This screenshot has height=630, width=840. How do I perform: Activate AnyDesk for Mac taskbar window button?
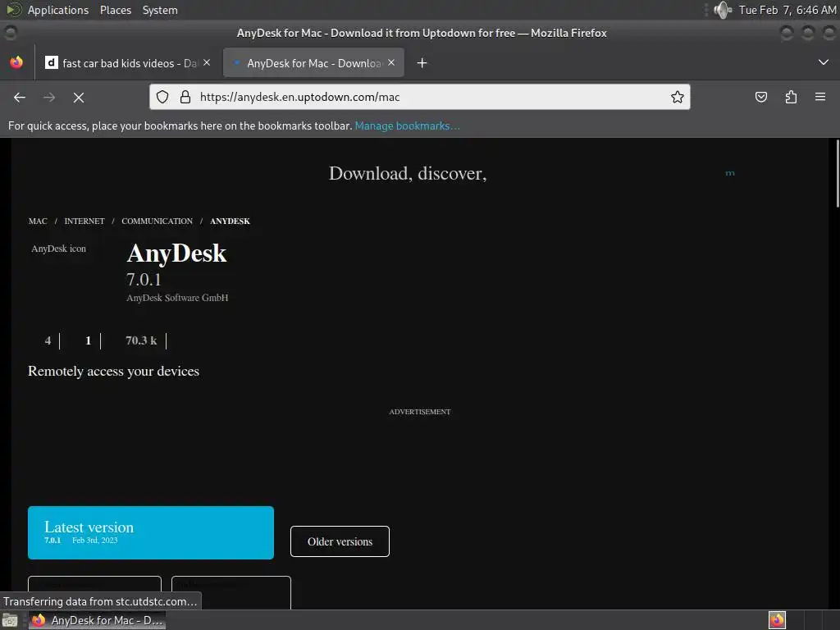click(x=97, y=620)
